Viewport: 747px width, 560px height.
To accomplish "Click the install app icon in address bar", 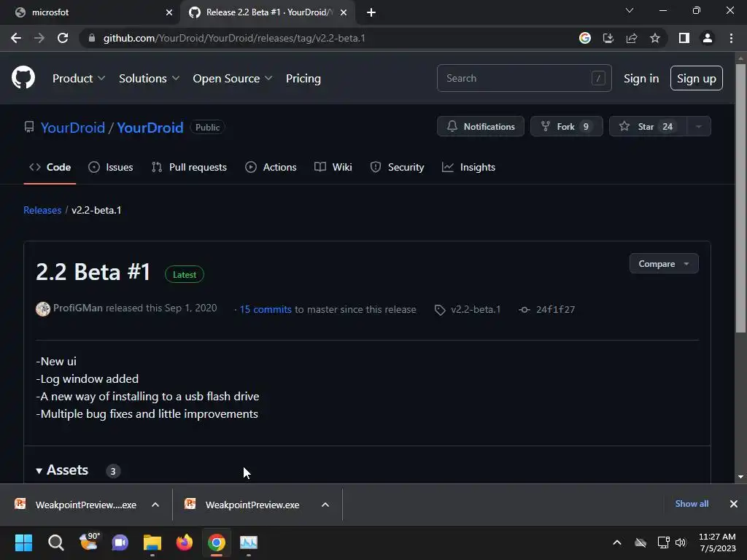I will click(608, 38).
